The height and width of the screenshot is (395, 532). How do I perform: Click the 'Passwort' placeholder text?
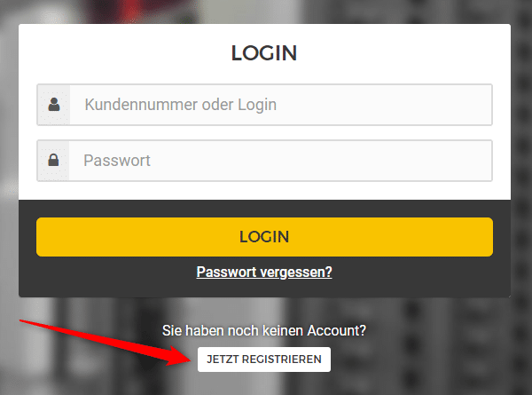[117, 161]
